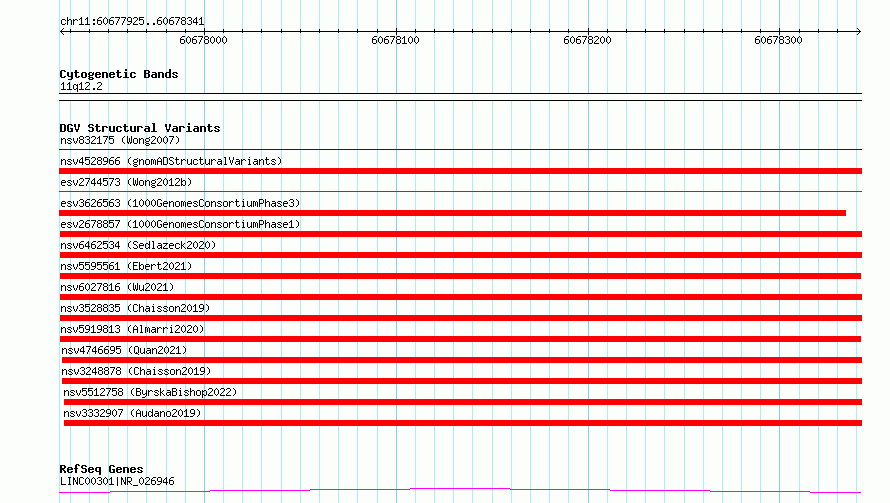
Task: Select the Cytogenetic Bands track title
Action: [119, 74]
